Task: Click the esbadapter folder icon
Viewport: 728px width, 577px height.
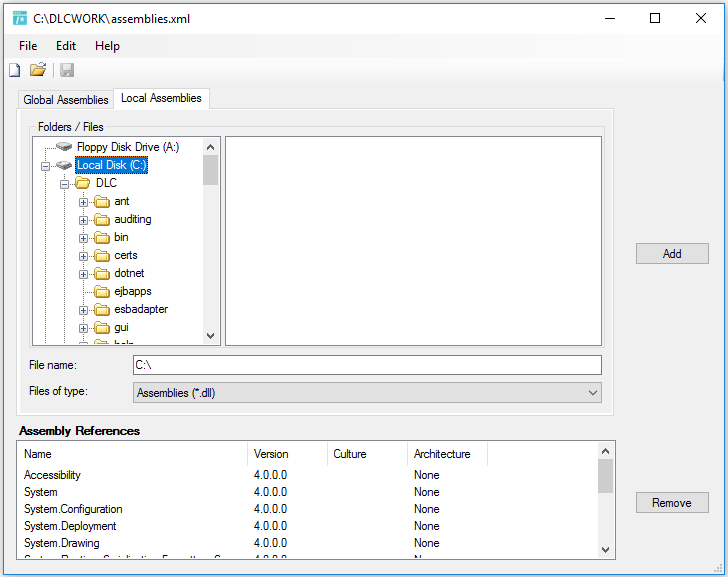Action: click(x=102, y=309)
